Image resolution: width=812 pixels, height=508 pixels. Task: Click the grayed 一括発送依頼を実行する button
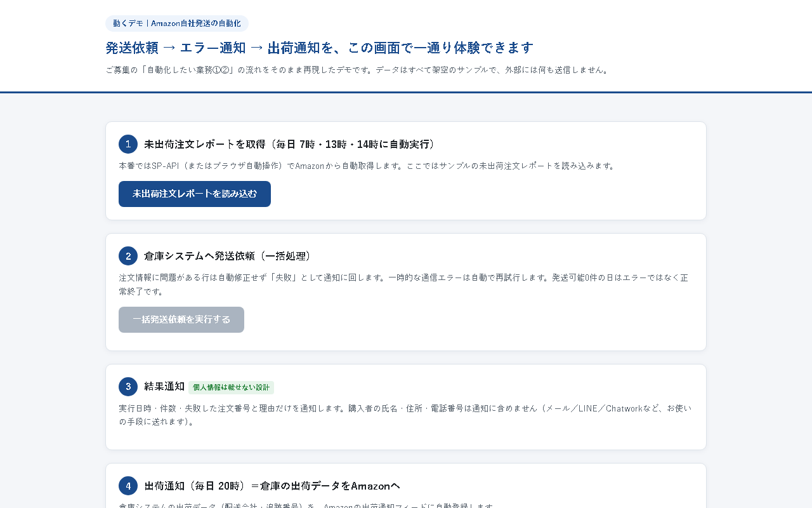pyautogui.click(x=181, y=319)
